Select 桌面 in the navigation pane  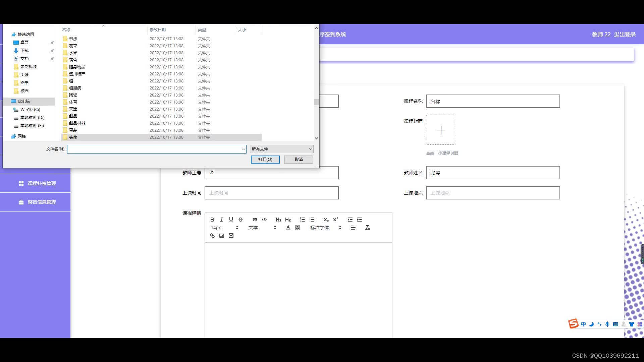coord(24,43)
